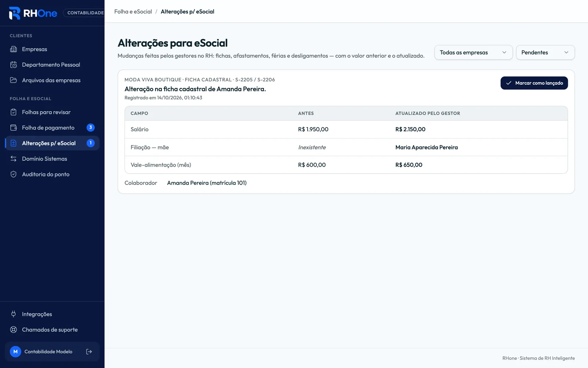Screen dimensions: 588x368
Task: Click the CAMPO column header
Action: [x=139, y=113]
